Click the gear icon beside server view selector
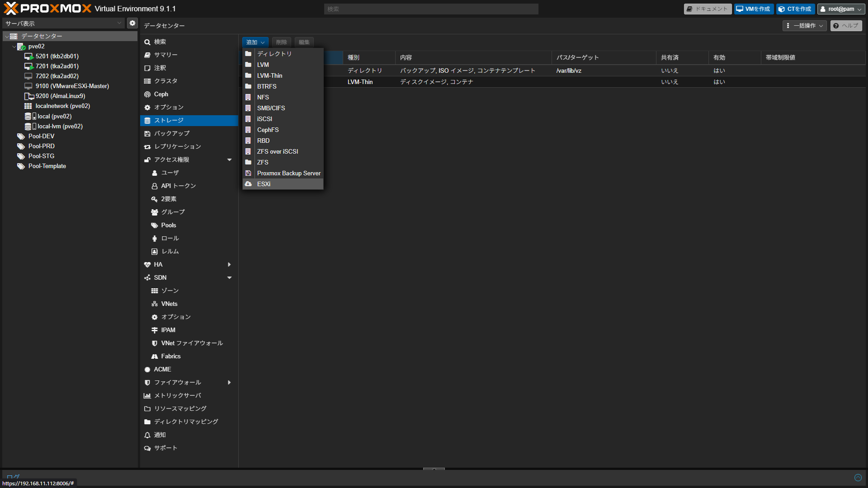 click(132, 23)
